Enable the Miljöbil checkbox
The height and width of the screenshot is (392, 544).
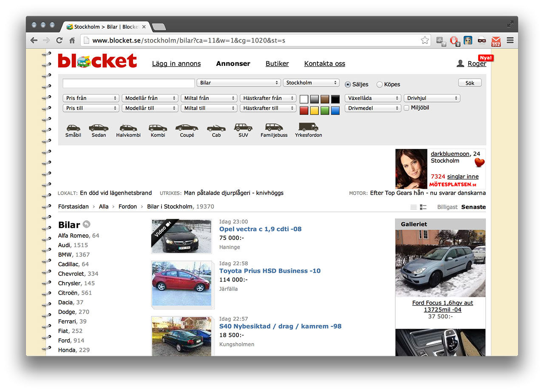pyautogui.click(x=406, y=108)
